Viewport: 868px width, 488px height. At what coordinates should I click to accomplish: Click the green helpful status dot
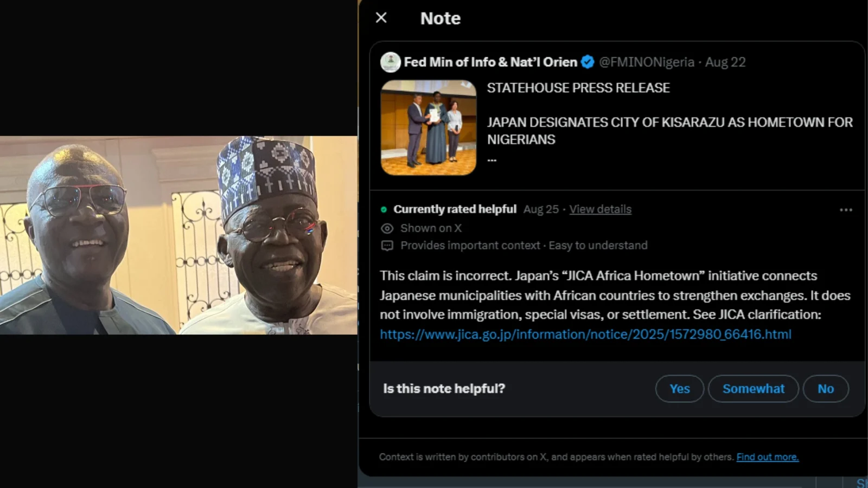384,209
